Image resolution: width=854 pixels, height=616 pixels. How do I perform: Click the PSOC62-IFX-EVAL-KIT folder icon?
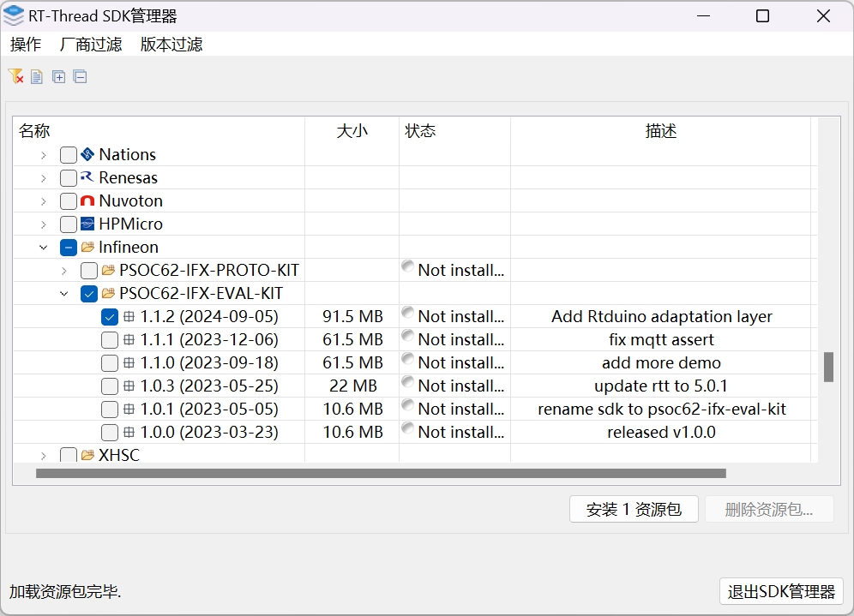coord(108,293)
